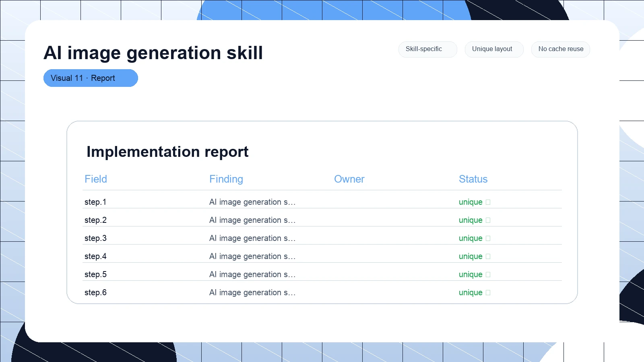The height and width of the screenshot is (362, 644).
Task: Sort by the Status column header
Action: click(473, 179)
